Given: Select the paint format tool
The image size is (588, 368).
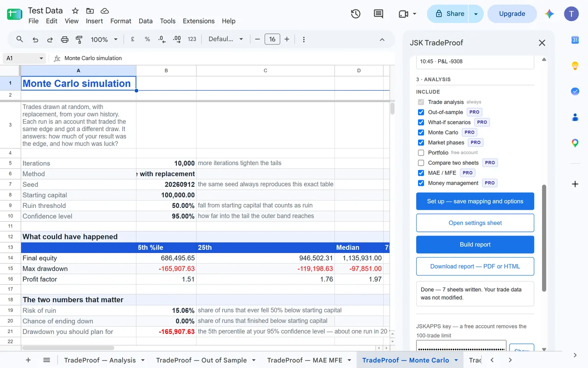Looking at the screenshot, I should (79, 40).
